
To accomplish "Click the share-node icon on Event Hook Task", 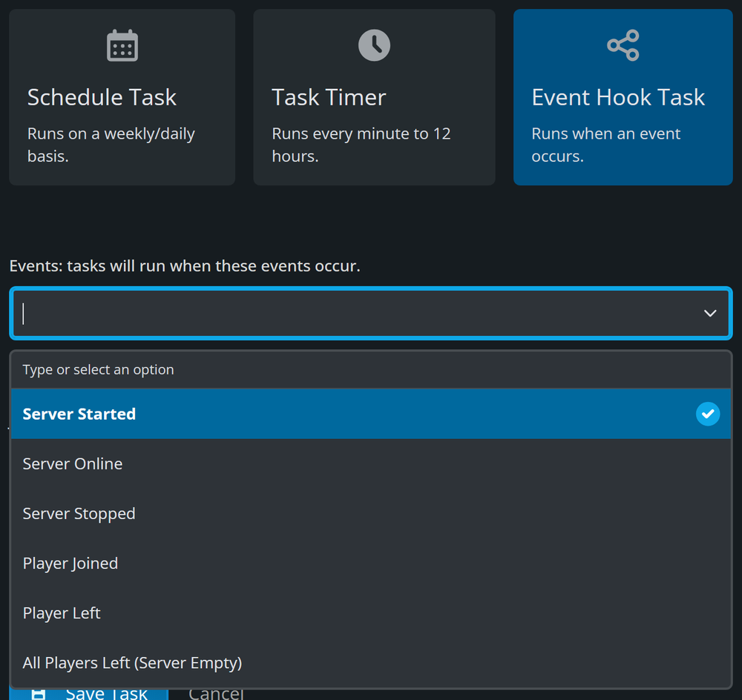I will [x=623, y=45].
